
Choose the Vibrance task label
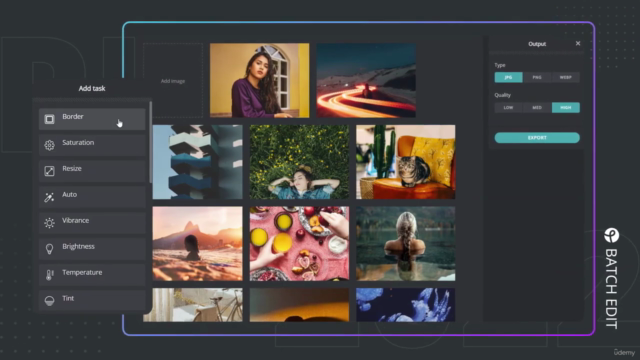coord(76,220)
